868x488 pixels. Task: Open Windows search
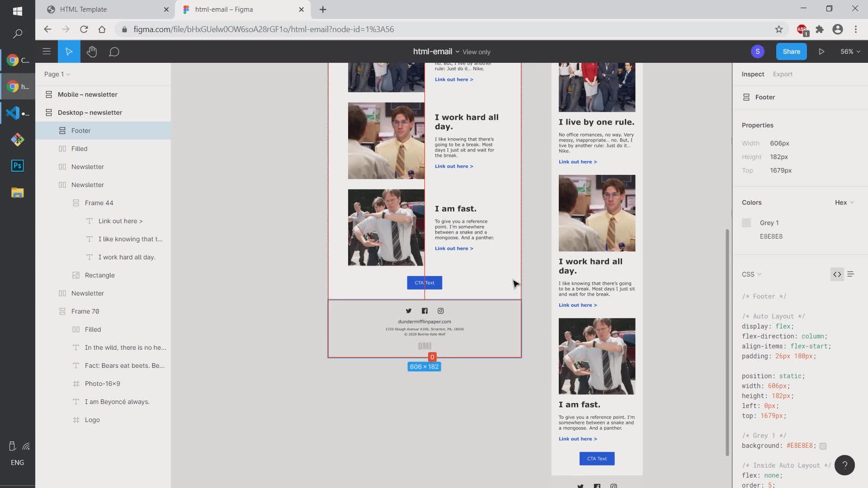pos(18,33)
